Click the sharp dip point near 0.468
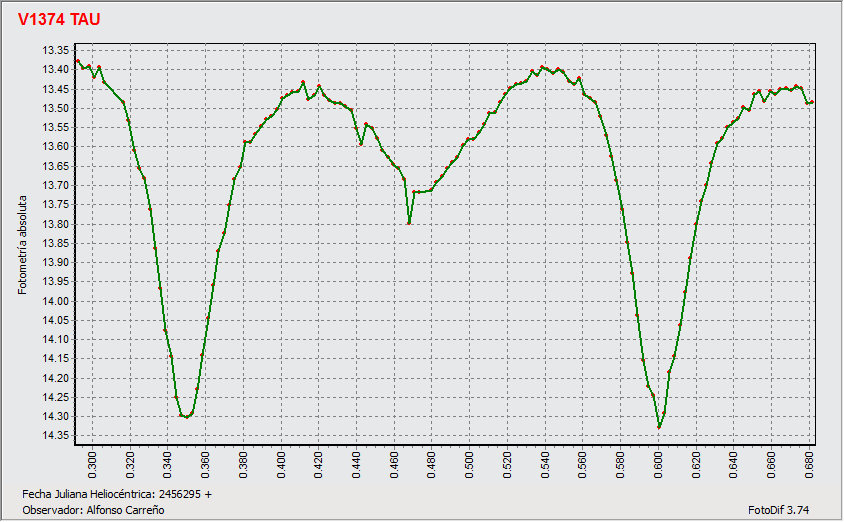Image resolution: width=844 pixels, height=522 pixels. [409, 222]
